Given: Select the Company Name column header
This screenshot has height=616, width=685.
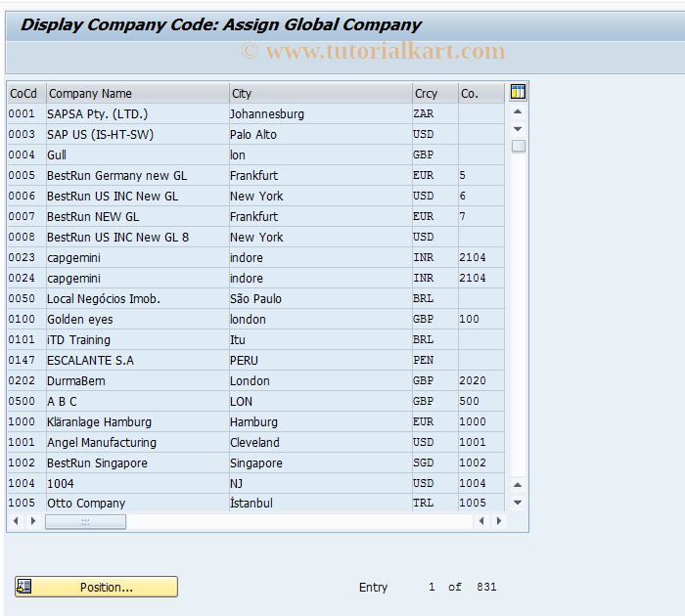Looking at the screenshot, I should 138,94.
